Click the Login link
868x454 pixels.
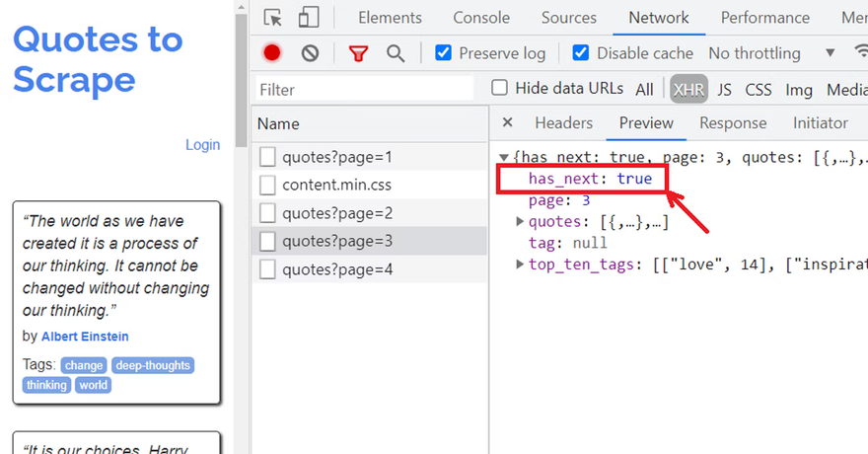pyautogui.click(x=202, y=145)
